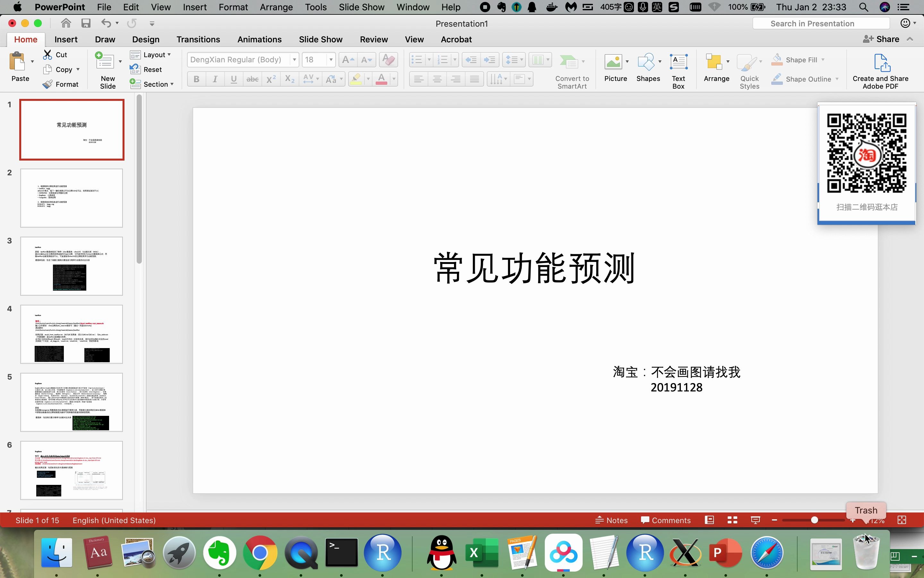
Task: Click the Search in Presentation field
Action: (x=821, y=23)
